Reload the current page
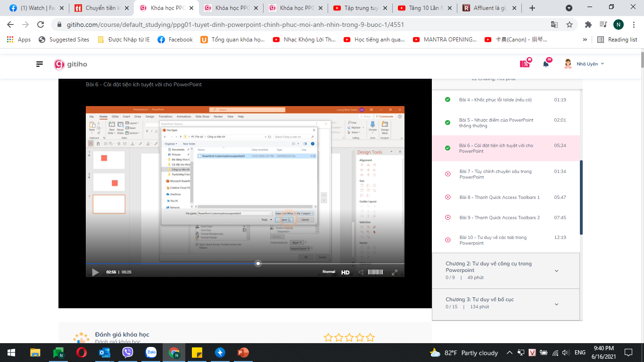644x362 pixels. pos(41,25)
